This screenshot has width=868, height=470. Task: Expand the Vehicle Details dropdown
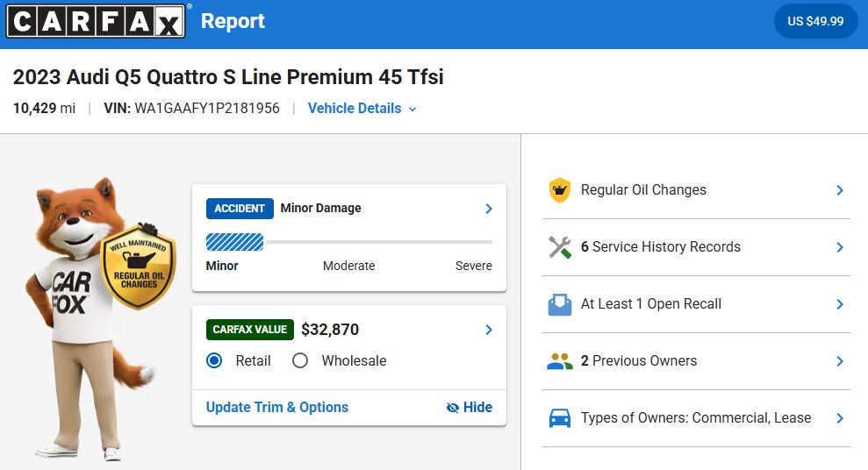362,109
